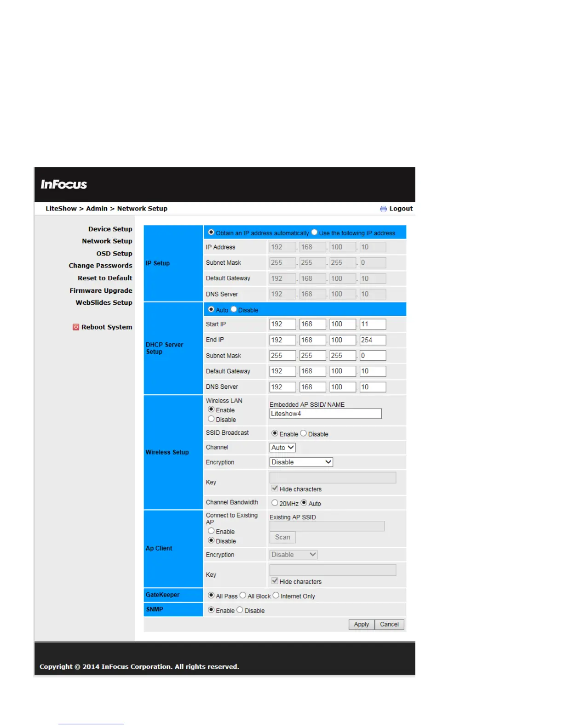This screenshot has width=563, height=728.
Task: Open Reset to Default page
Action: pos(105,278)
